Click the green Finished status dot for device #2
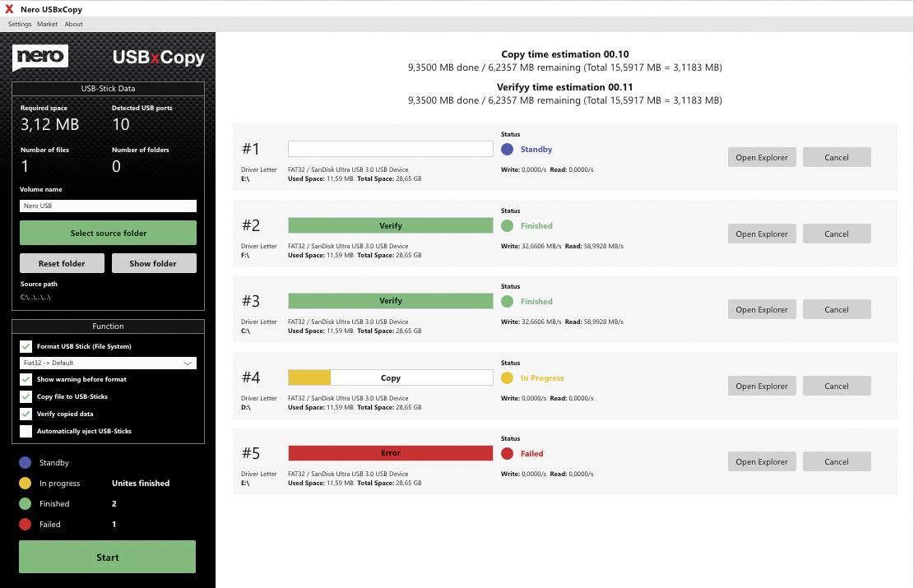The width and height of the screenshot is (914, 588). tap(507, 225)
